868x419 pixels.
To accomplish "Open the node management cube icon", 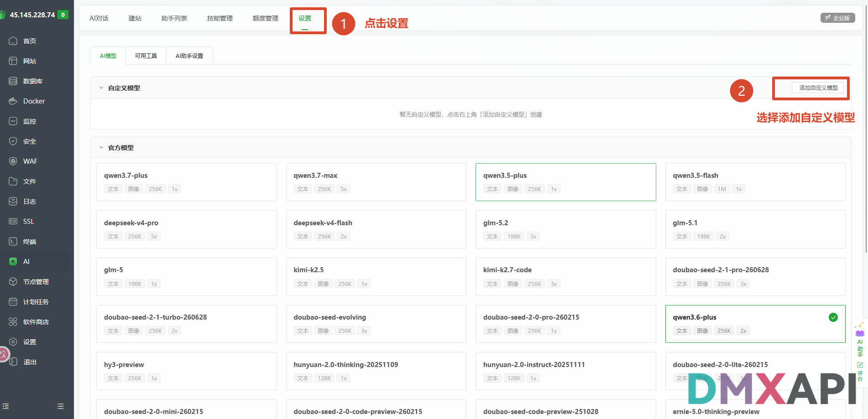I will click(13, 282).
